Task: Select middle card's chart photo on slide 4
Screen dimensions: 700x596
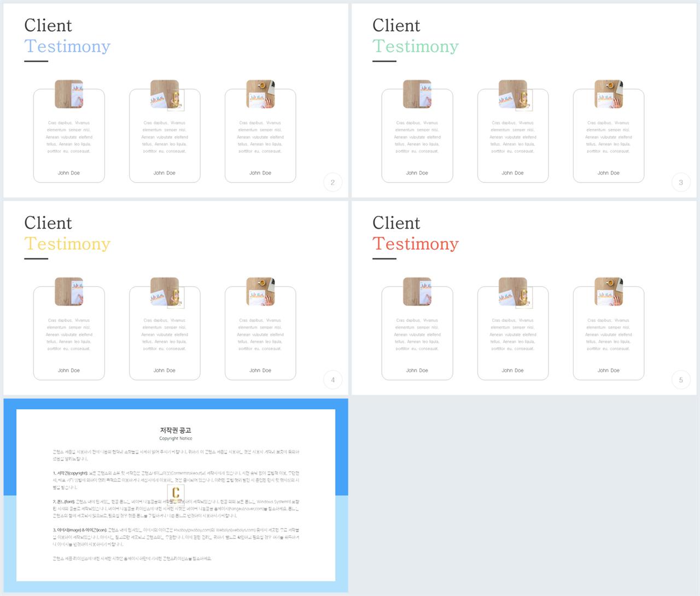Action: click(x=165, y=292)
